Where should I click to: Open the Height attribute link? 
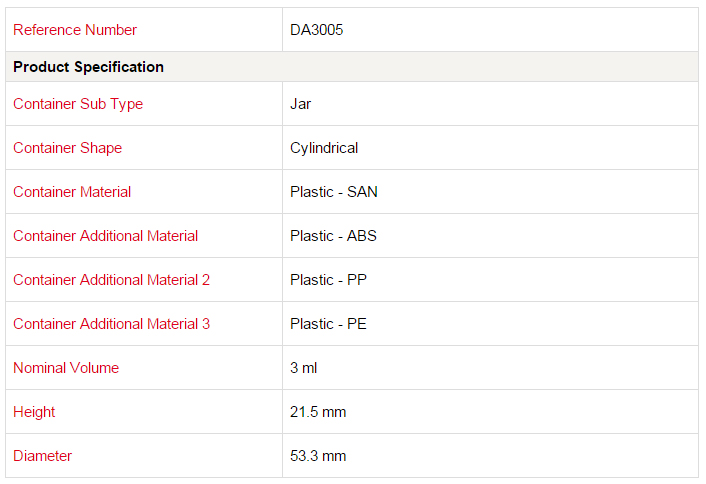(34, 412)
